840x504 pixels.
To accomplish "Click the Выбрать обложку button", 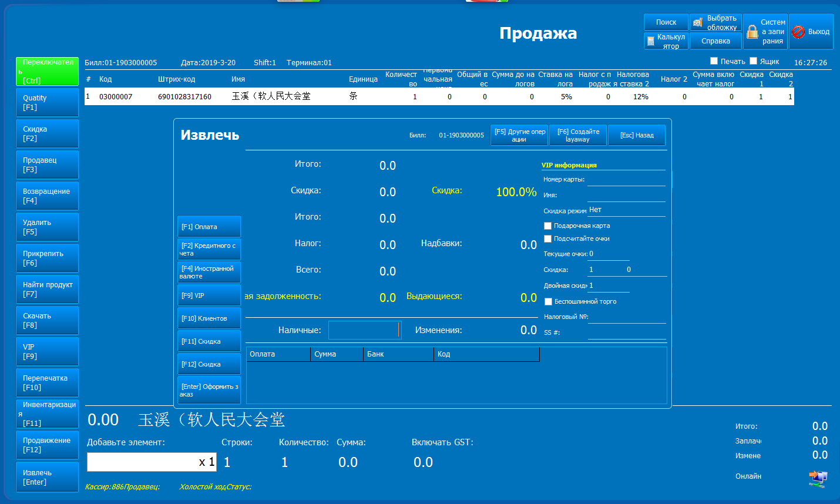I will tap(715, 22).
